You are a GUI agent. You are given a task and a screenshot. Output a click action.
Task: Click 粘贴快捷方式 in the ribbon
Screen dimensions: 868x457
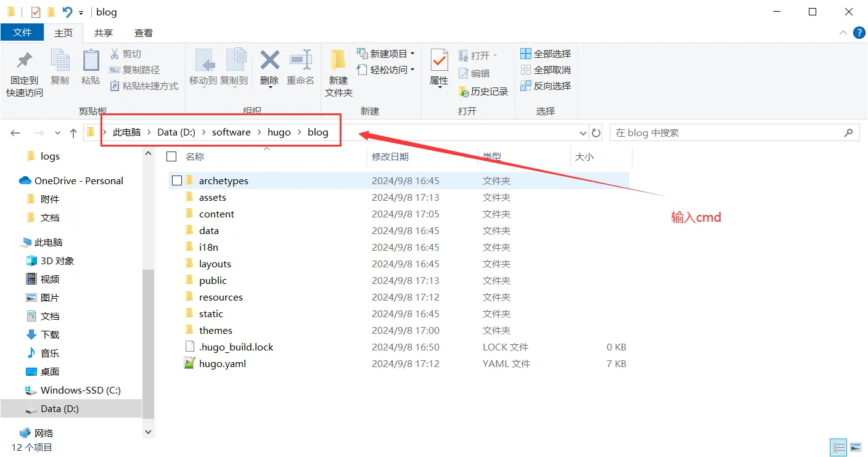pyautogui.click(x=144, y=86)
